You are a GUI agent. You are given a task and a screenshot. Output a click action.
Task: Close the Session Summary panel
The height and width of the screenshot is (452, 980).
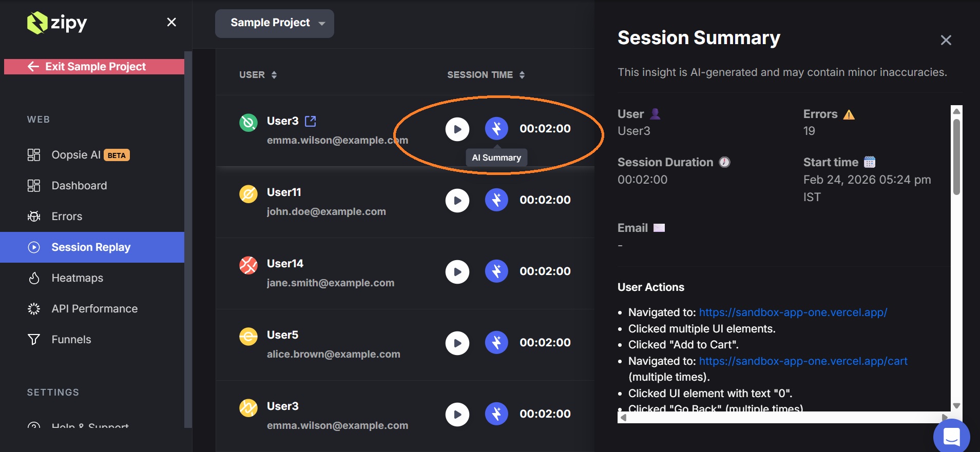pyautogui.click(x=946, y=40)
